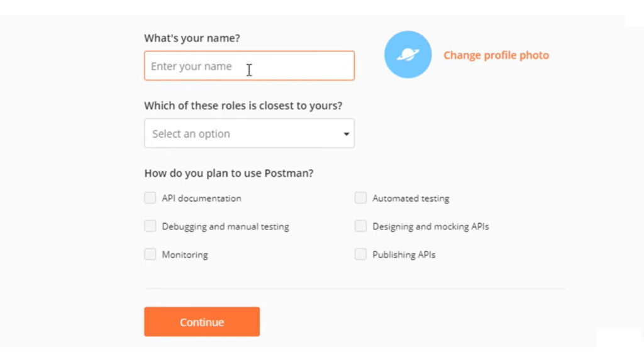
Task: Click the "What's your name?" label
Action: coord(192,38)
